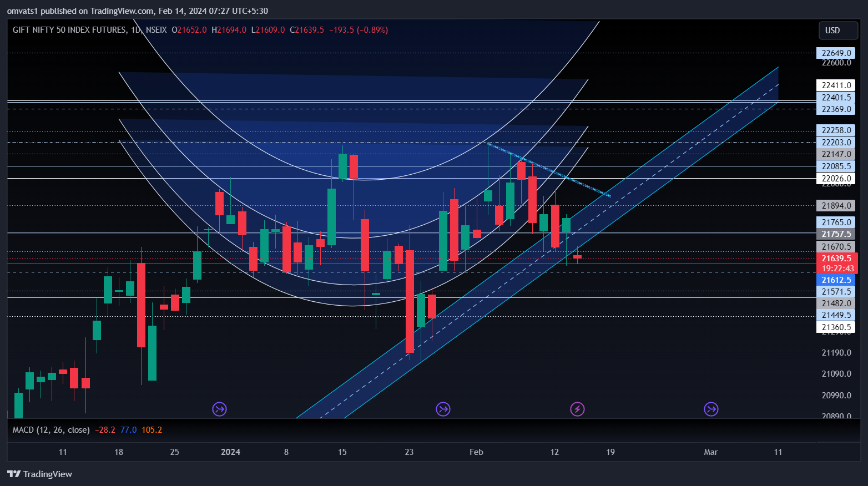Click the 21571.5 price label
Screen dimensions: 868x486
click(836, 292)
